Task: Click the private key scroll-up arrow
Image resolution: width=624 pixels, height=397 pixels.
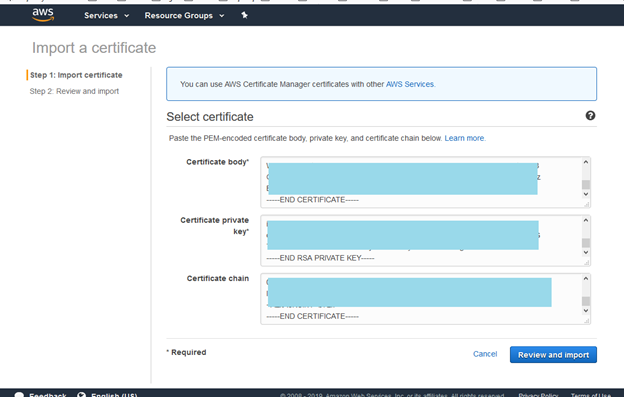Action: point(586,220)
